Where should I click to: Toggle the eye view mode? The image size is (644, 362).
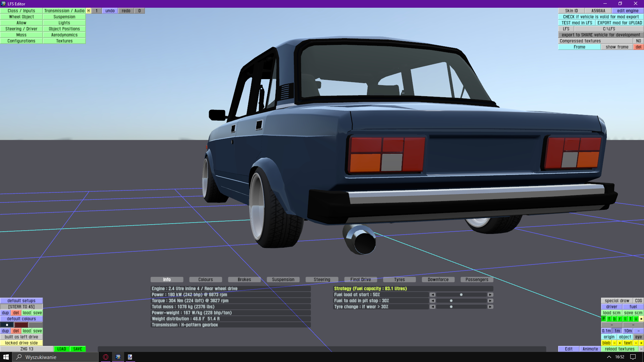coord(638,337)
